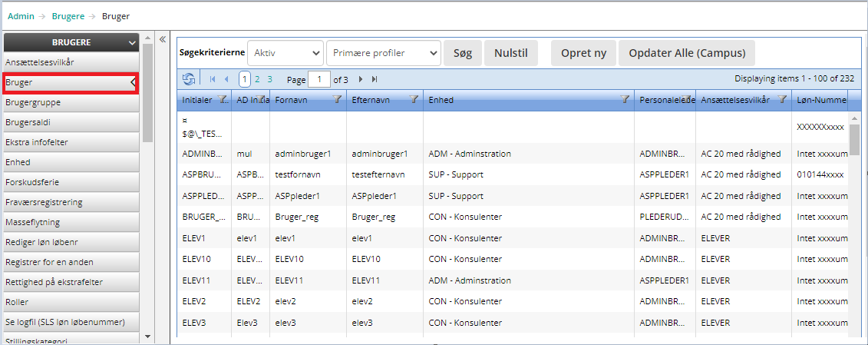868x345 pixels.
Task: Open filter for the Enhed column
Action: point(625,100)
